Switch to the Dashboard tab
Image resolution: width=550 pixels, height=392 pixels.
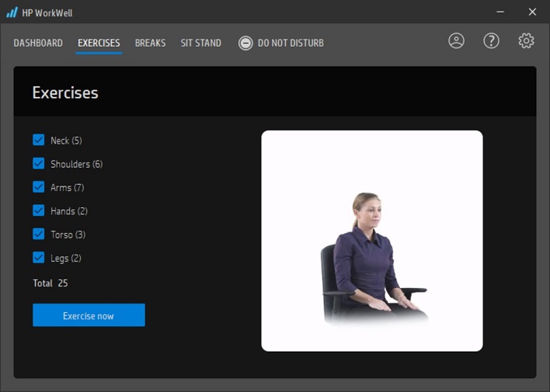tap(38, 43)
